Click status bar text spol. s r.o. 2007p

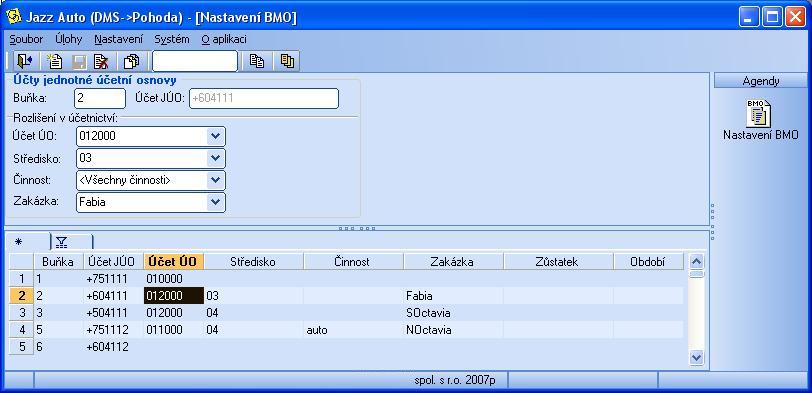pos(455,381)
